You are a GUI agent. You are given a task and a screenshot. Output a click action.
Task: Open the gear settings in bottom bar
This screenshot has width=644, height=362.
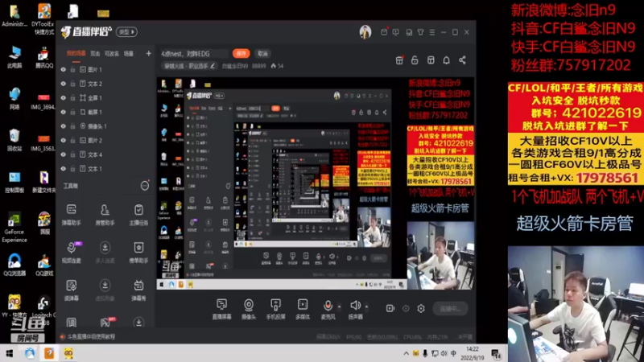pos(421,308)
